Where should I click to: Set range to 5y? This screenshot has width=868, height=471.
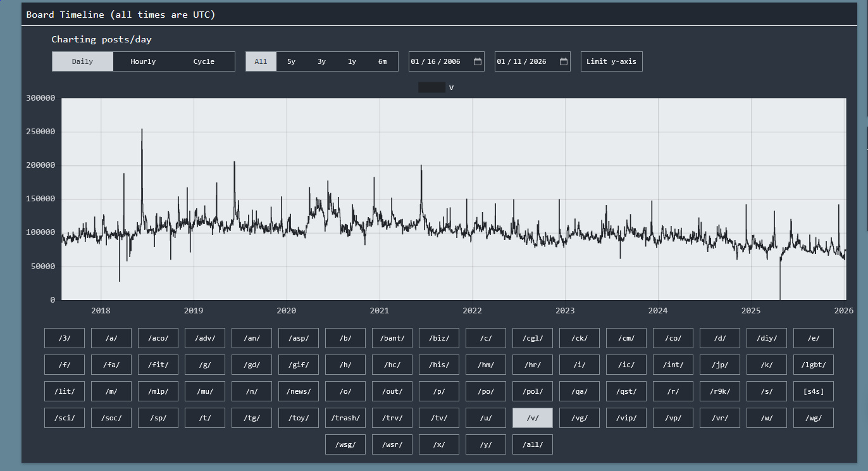click(291, 61)
